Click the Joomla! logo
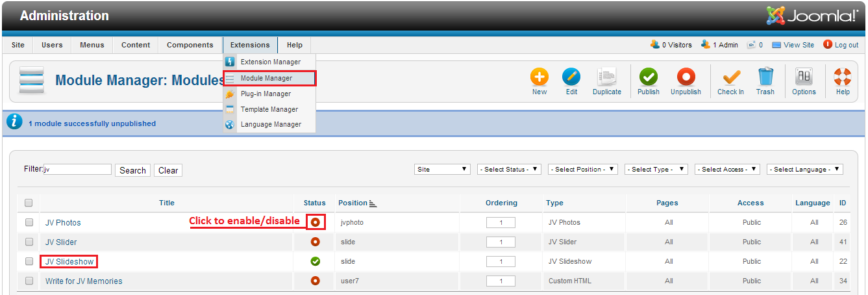868x295 pixels. tap(812, 16)
